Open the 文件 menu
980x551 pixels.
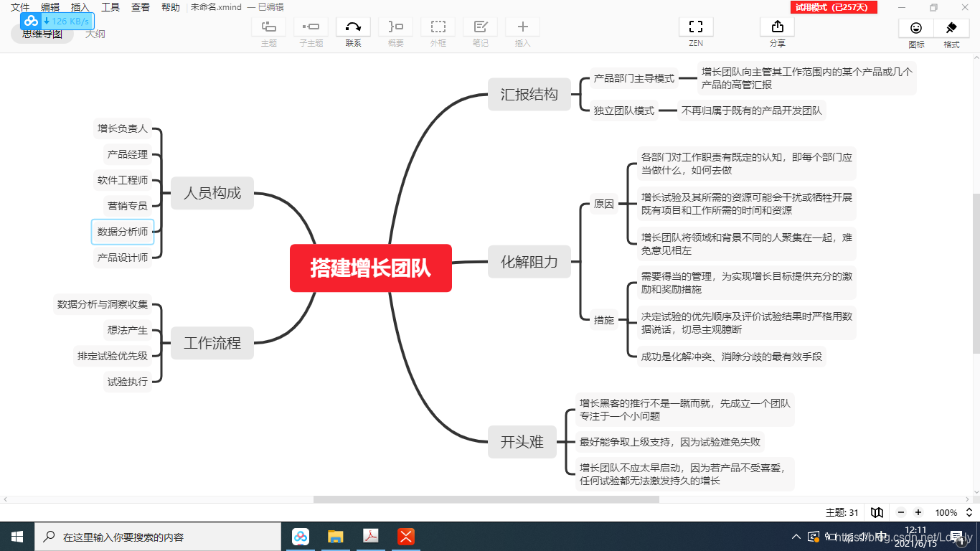pos(20,7)
